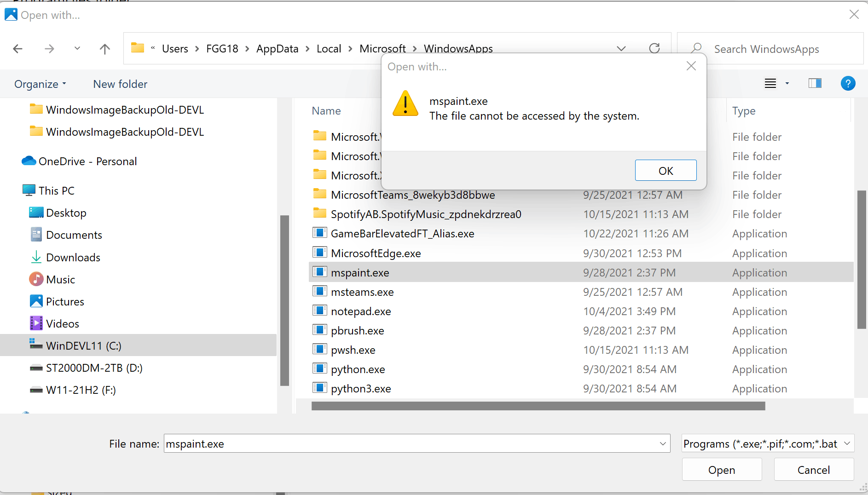The width and height of the screenshot is (868, 495).
Task: Select MicrosoftEdge.exe file icon
Action: [x=319, y=252]
